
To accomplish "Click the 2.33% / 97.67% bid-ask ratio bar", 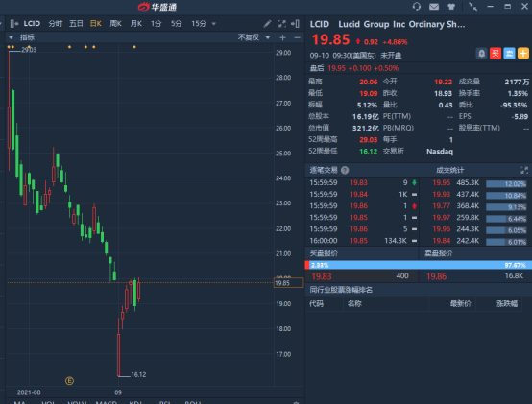I will 419,265.
